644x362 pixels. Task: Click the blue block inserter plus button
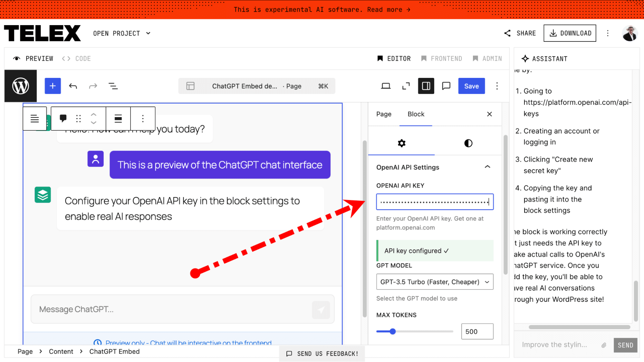(53, 86)
